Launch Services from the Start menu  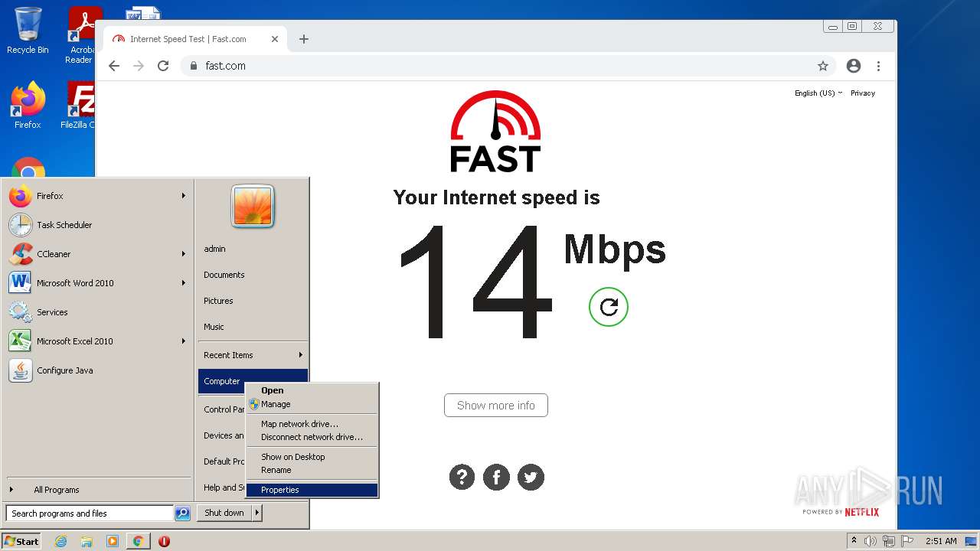[98, 312]
